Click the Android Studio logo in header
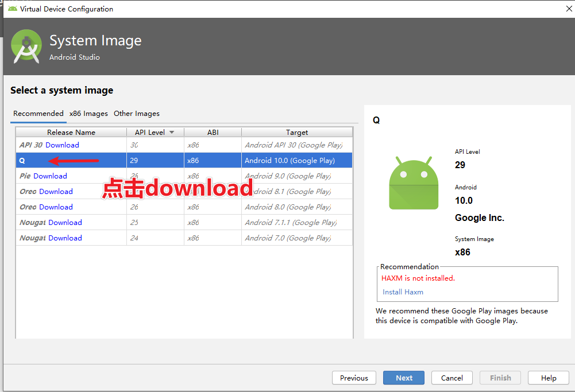575x392 pixels. pyautogui.click(x=26, y=46)
